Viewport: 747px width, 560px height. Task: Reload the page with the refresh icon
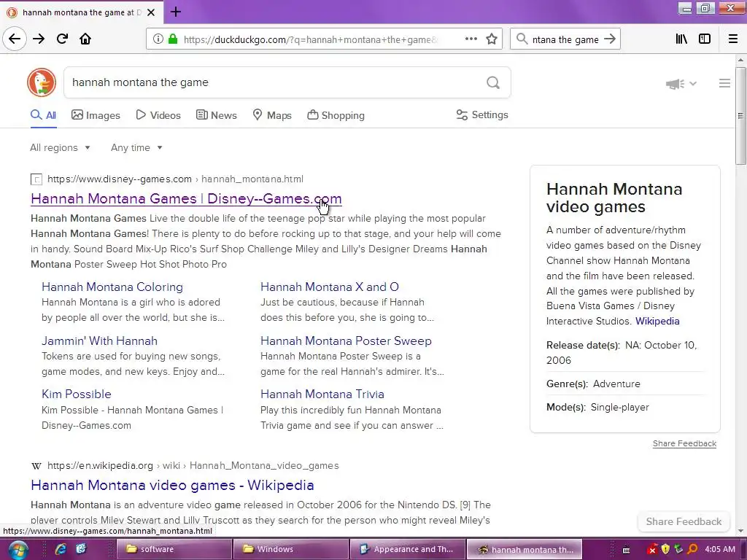point(62,39)
